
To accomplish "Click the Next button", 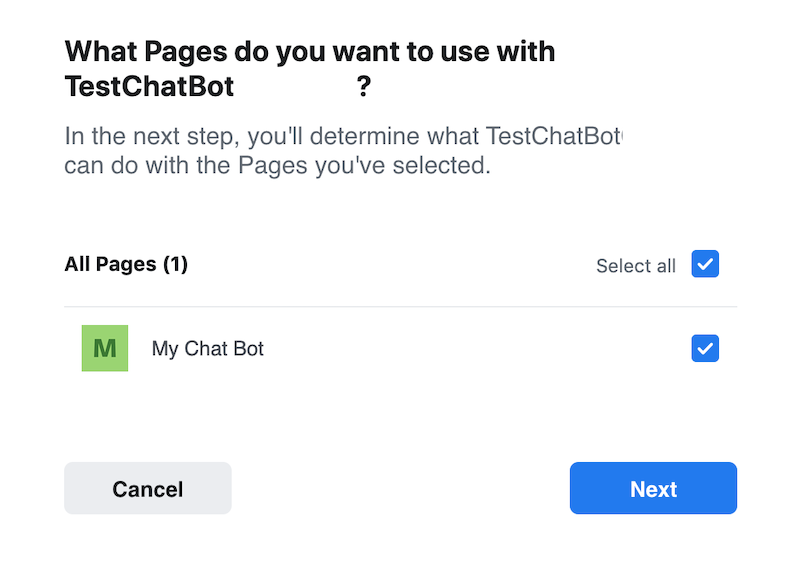I will 653,488.
